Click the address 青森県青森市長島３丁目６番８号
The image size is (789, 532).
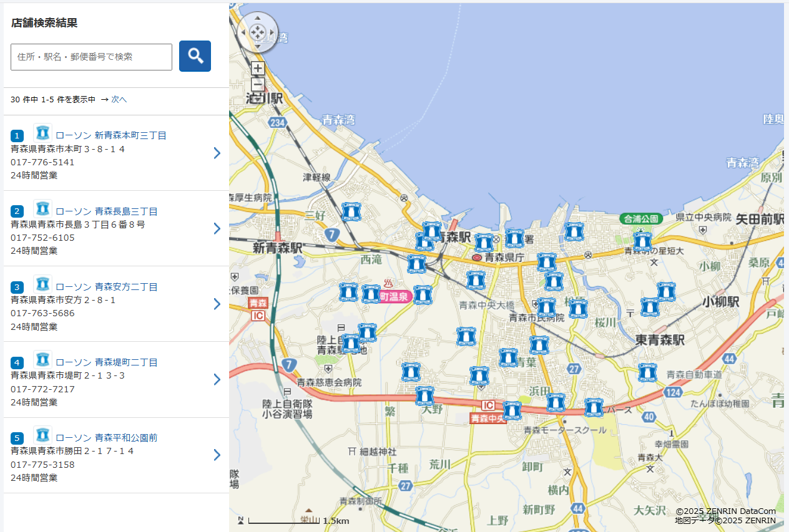coord(78,225)
